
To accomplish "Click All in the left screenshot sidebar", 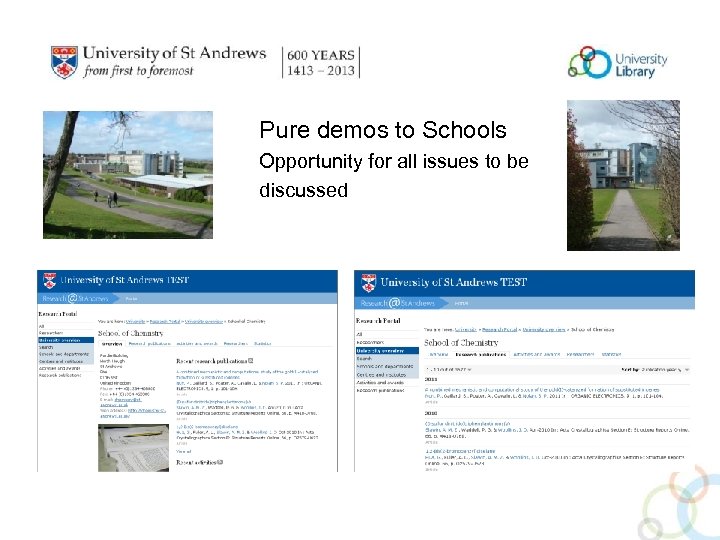I will coord(41,326).
